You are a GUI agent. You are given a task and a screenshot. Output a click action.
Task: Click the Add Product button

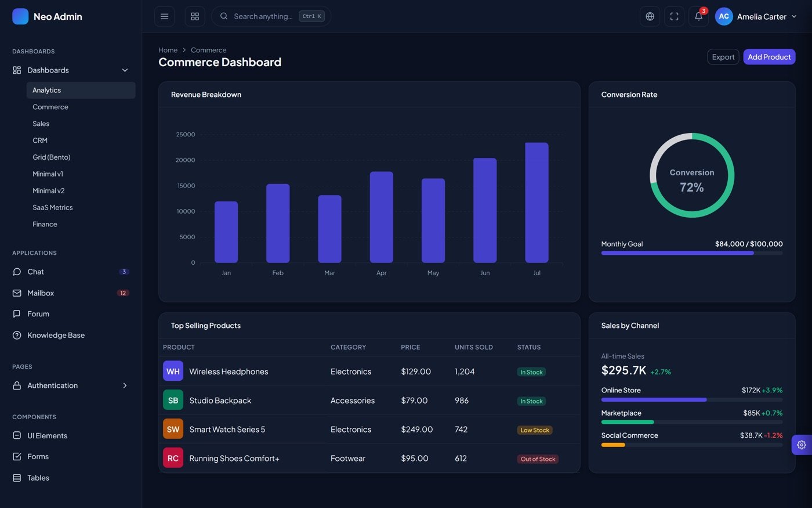point(769,57)
